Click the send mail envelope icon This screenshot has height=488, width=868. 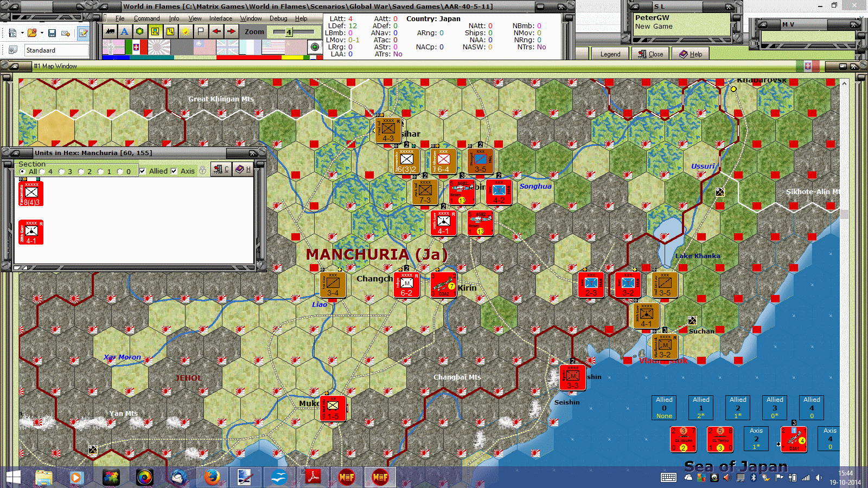pyautogui.click(x=66, y=33)
